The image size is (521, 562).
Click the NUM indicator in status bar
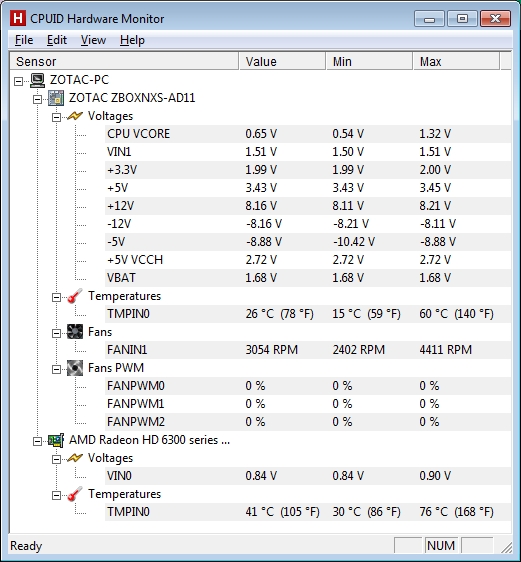click(x=441, y=546)
